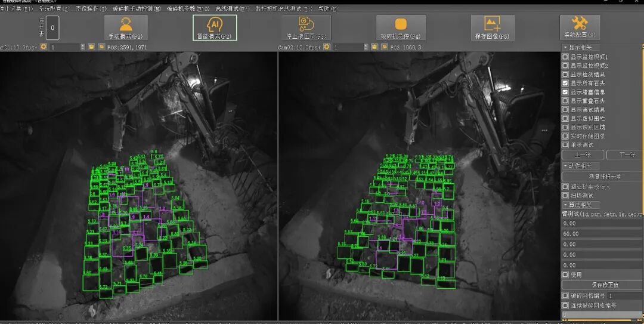
Task: Enable 连续破碎网格编号 checkbox
Action: tap(565, 306)
